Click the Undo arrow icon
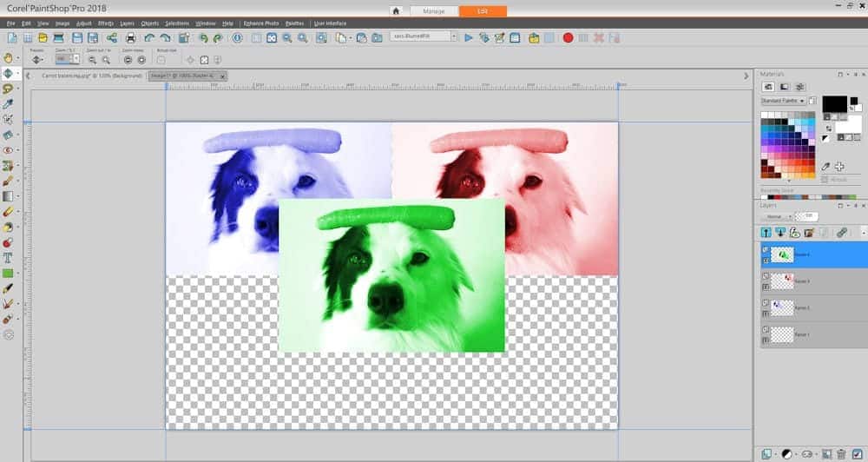 pyautogui.click(x=149, y=38)
